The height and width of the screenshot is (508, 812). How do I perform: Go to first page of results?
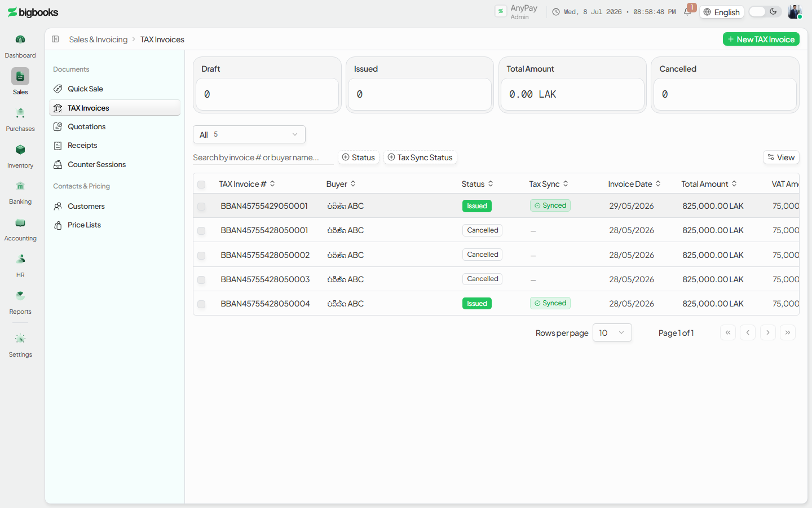tap(728, 332)
